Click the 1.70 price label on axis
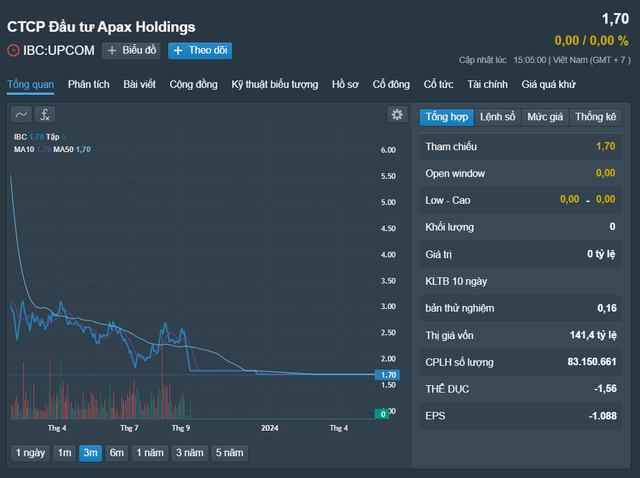 point(387,375)
